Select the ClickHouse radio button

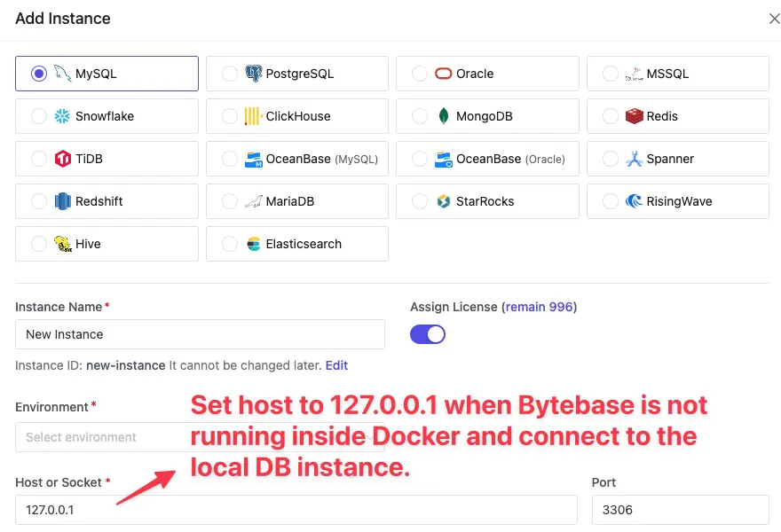pos(230,116)
